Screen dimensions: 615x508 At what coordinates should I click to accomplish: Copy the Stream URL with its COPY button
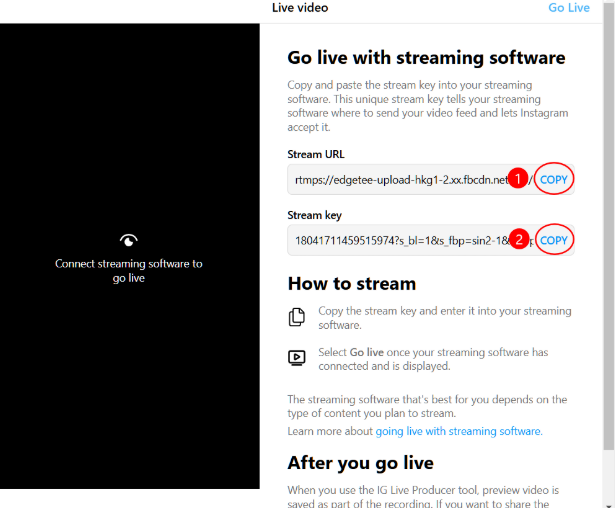tap(554, 180)
